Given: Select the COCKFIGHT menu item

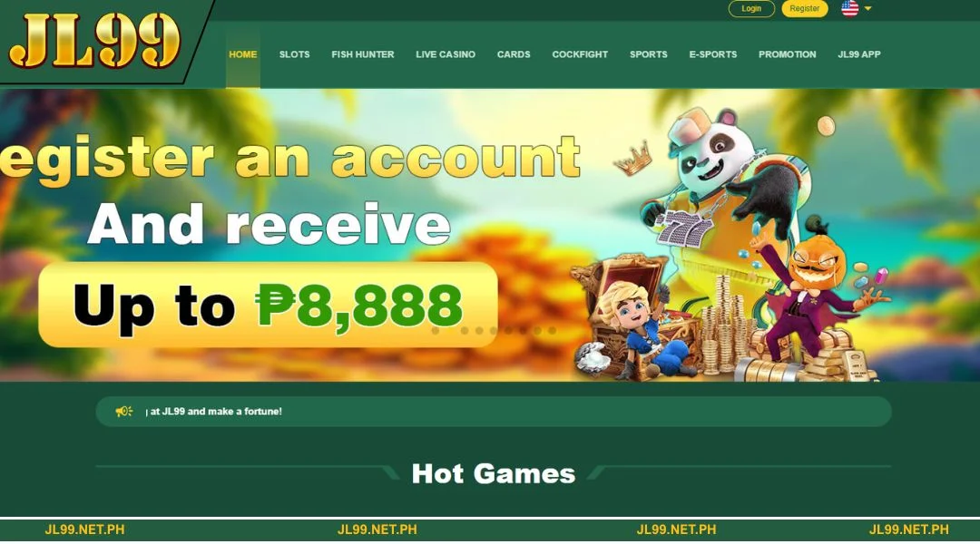Looking at the screenshot, I should (x=579, y=54).
